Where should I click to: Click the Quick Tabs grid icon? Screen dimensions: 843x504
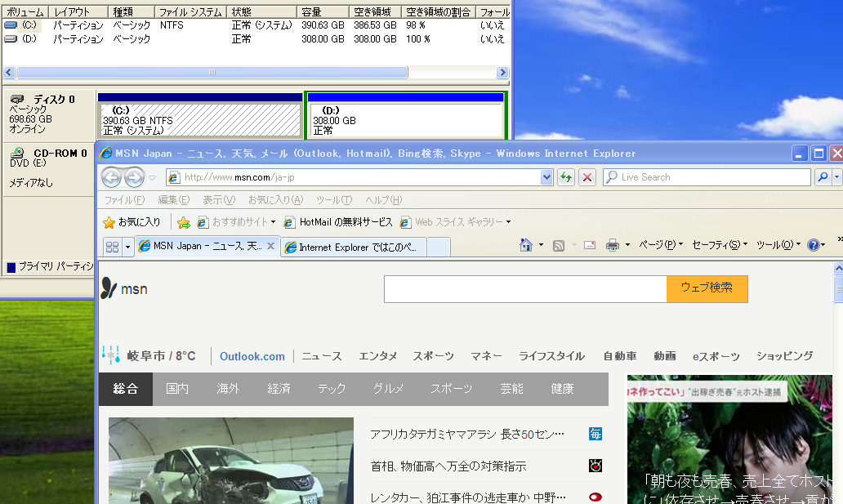coord(113,247)
